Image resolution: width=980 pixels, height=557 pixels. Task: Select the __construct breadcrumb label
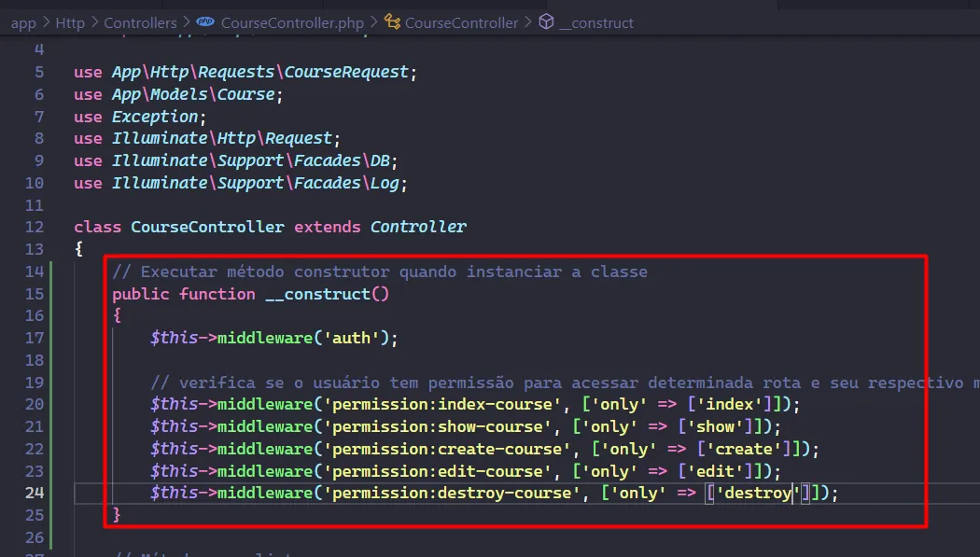[595, 22]
